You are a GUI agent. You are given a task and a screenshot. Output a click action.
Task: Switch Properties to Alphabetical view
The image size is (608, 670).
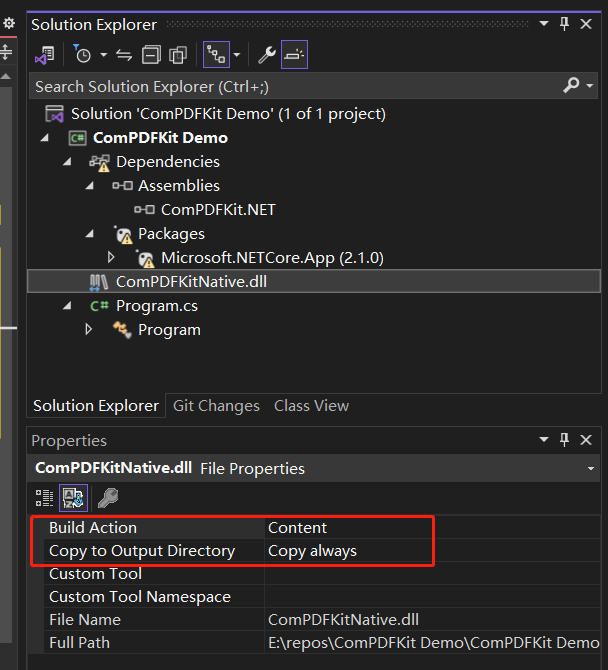point(73,498)
